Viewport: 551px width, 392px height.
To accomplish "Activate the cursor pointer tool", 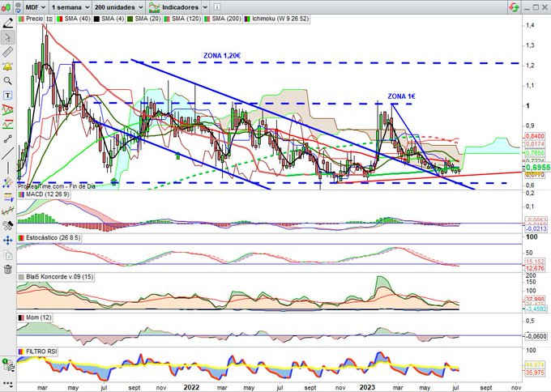I will tap(7, 37).
